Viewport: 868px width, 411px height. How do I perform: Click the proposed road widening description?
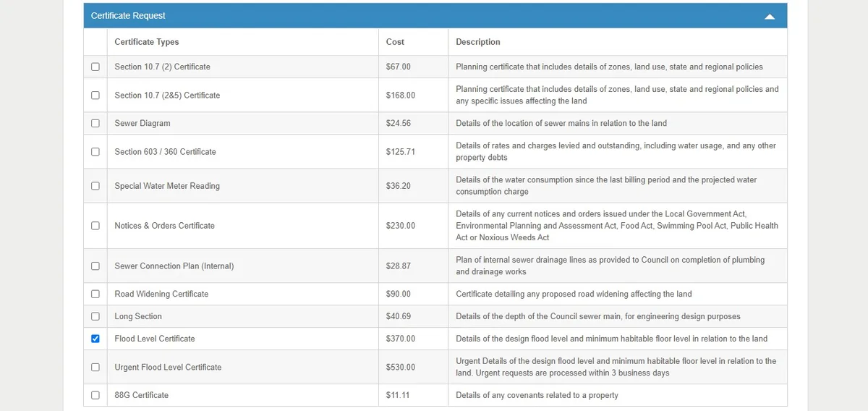click(x=574, y=294)
